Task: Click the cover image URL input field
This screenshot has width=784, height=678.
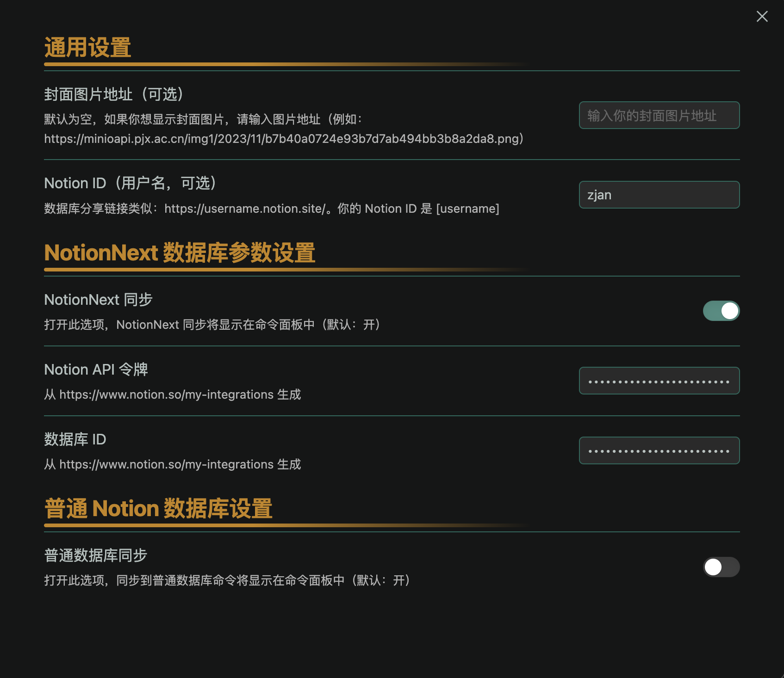Action: pos(659,115)
